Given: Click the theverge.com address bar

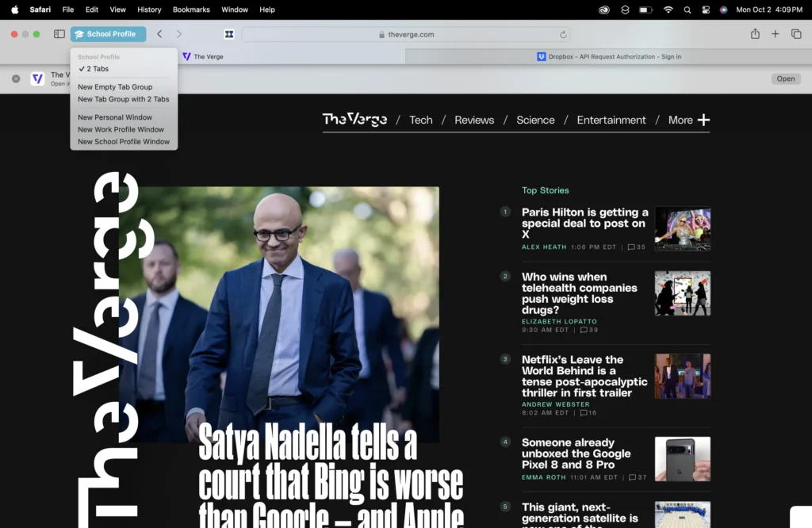Looking at the screenshot, I should 405,35.
